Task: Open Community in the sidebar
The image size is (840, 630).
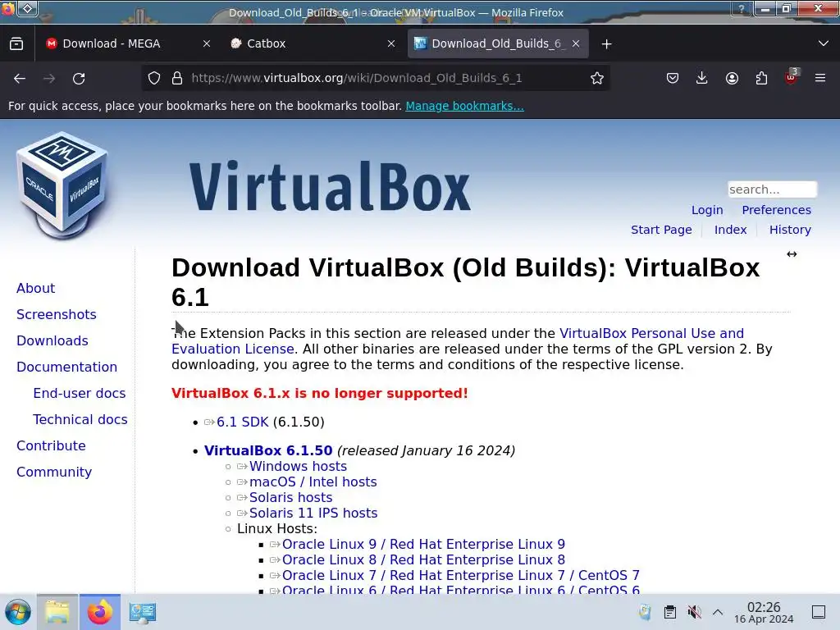Action: (54, 472)
